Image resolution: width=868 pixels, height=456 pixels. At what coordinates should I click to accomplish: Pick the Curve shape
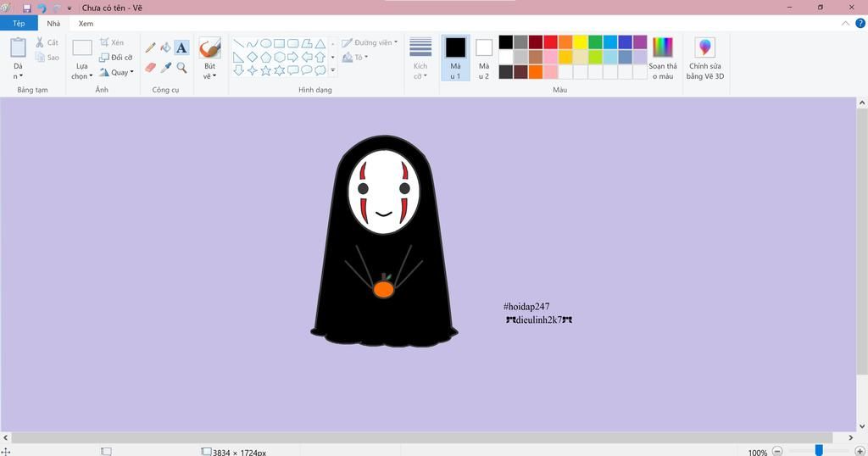tap(253, 43)
